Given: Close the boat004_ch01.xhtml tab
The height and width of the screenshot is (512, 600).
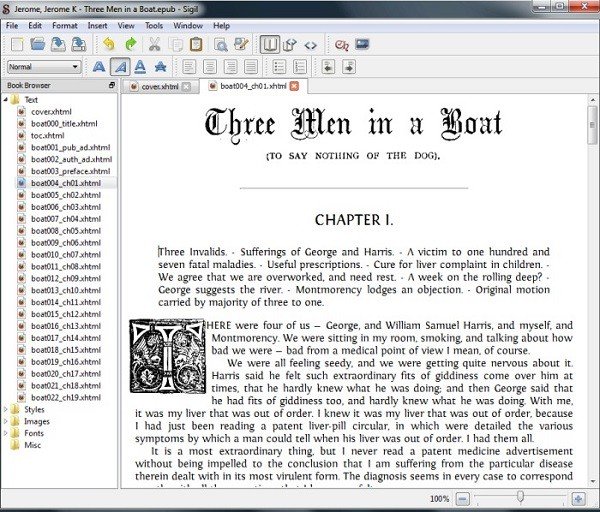Looking at the screenshot, I should tap(294, 86).
